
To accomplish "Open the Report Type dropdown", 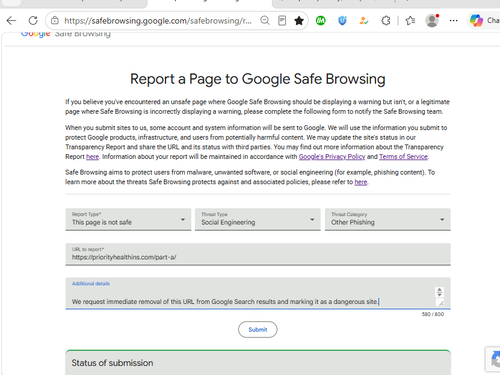I will coord(128,219).
